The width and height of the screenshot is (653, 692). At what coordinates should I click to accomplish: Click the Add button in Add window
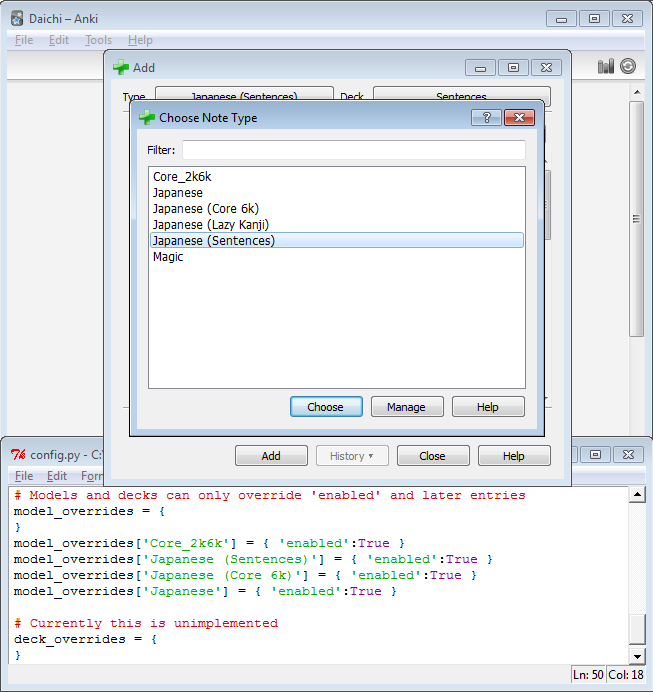[271, 455]
